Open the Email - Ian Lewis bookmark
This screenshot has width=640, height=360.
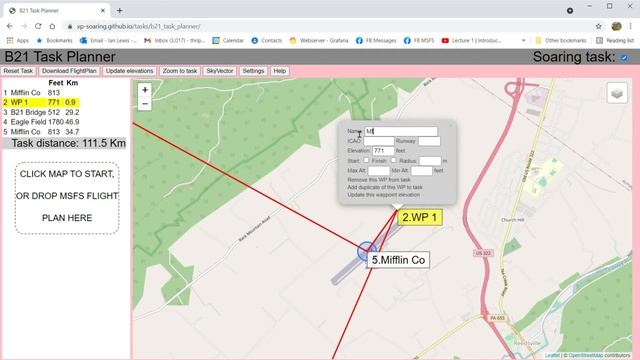click(x=108, y=40)
